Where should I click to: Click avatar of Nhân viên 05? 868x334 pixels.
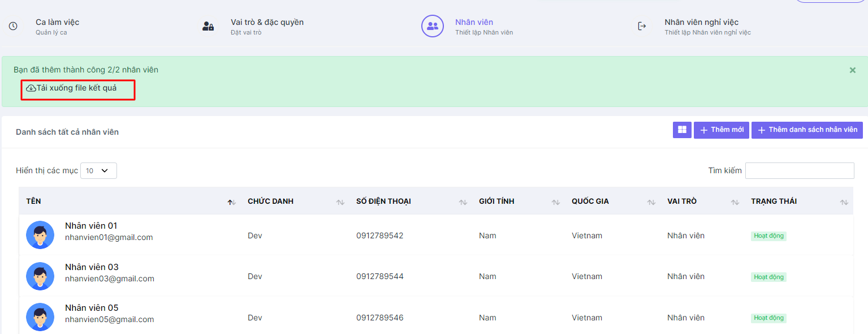(40, 317)
